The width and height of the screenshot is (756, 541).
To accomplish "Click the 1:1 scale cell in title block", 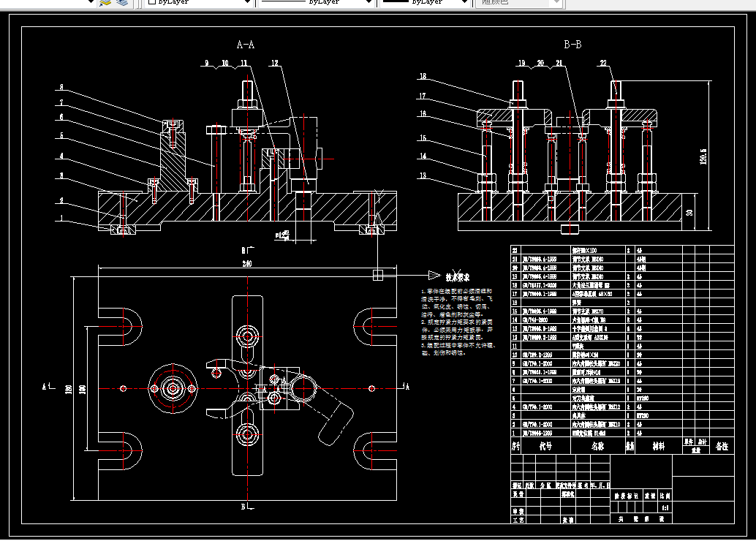I will coord(665,507).
